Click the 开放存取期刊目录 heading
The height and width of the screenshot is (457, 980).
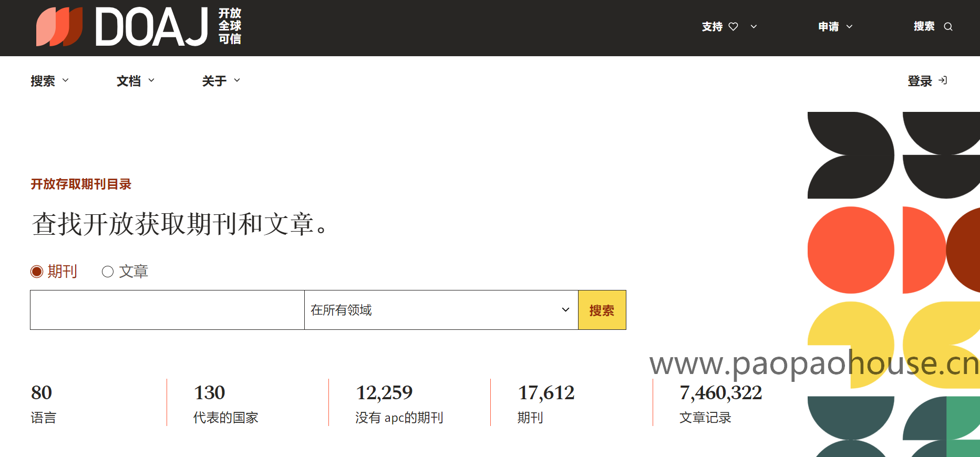click(81, 184)
